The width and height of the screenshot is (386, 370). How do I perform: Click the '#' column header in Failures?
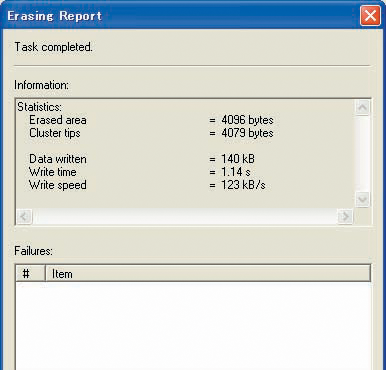tap(30, 274)
